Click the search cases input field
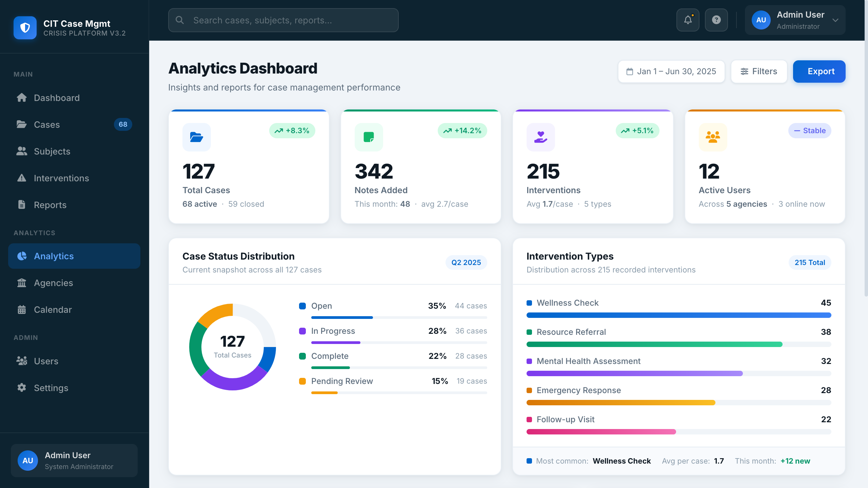 [283, 20]
